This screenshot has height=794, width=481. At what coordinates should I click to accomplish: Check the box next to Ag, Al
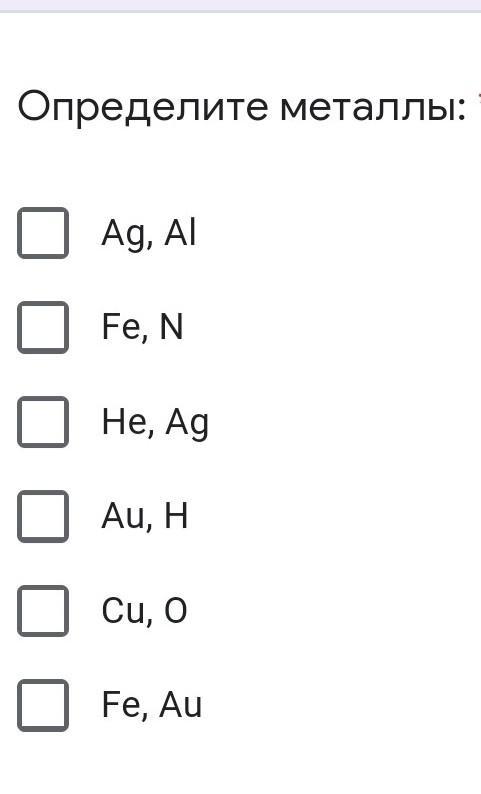tap(43, 233)
